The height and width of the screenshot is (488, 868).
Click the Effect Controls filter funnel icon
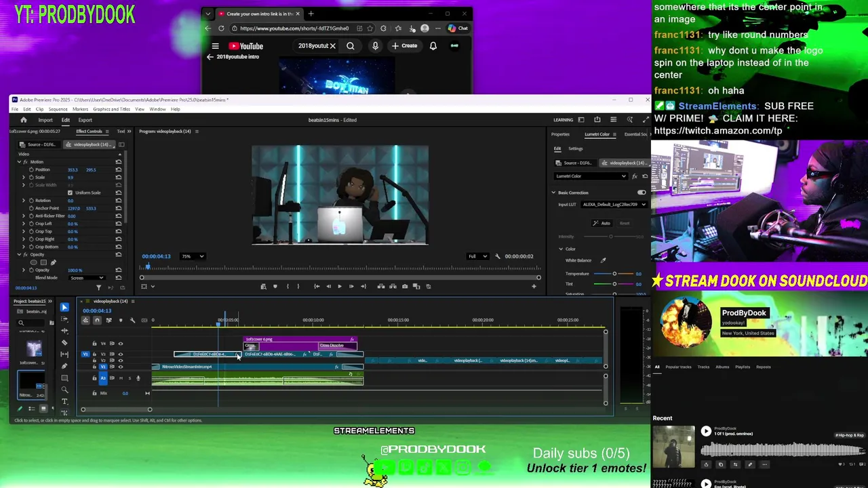click(98, 287)
